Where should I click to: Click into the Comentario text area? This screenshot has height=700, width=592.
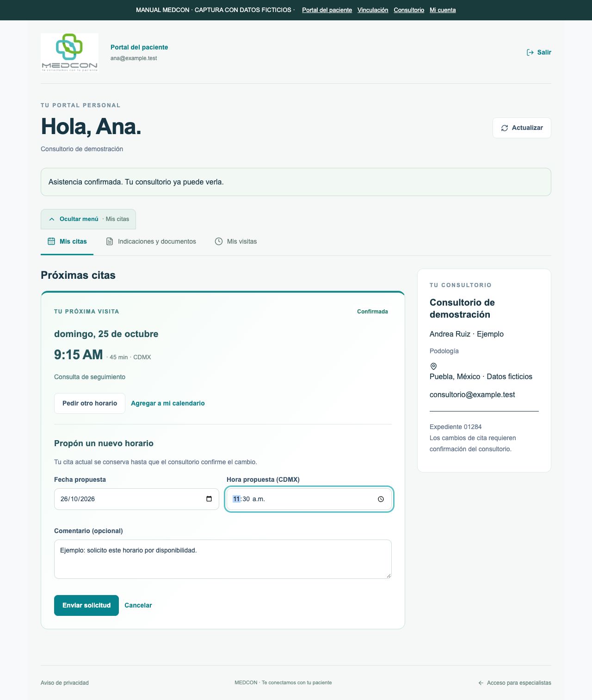[x=223, y=559]
